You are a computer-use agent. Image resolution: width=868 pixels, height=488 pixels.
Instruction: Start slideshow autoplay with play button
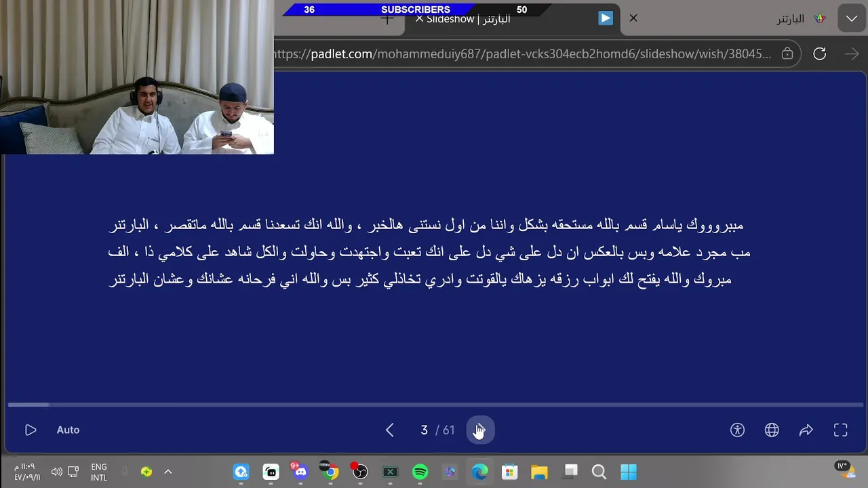click(31, 430)
